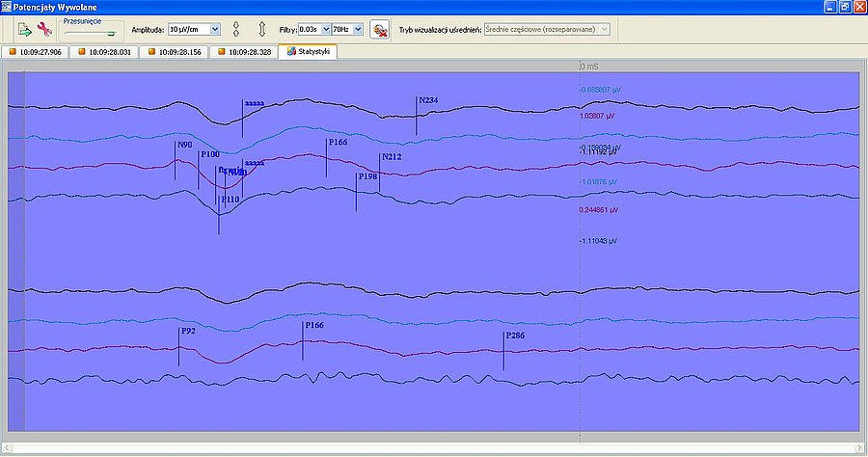Click the P110 waveform marker
The image size is (868, 457).
231,200
